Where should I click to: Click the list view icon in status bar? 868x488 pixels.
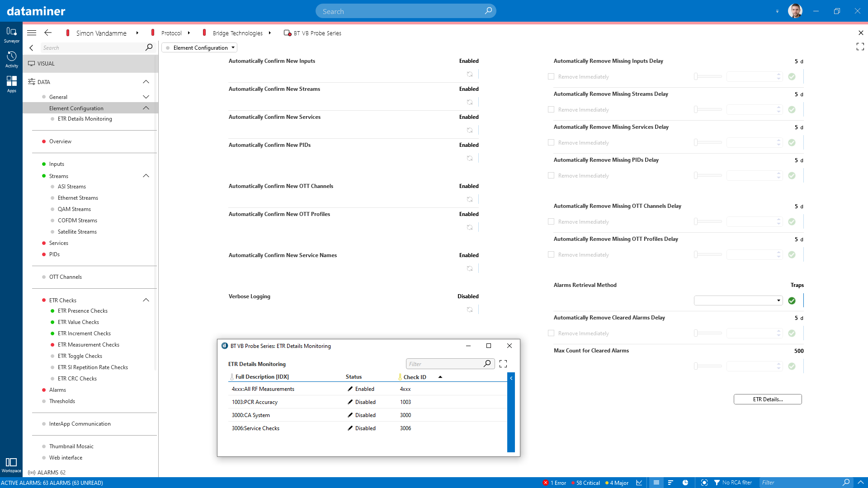pos(656,483)
